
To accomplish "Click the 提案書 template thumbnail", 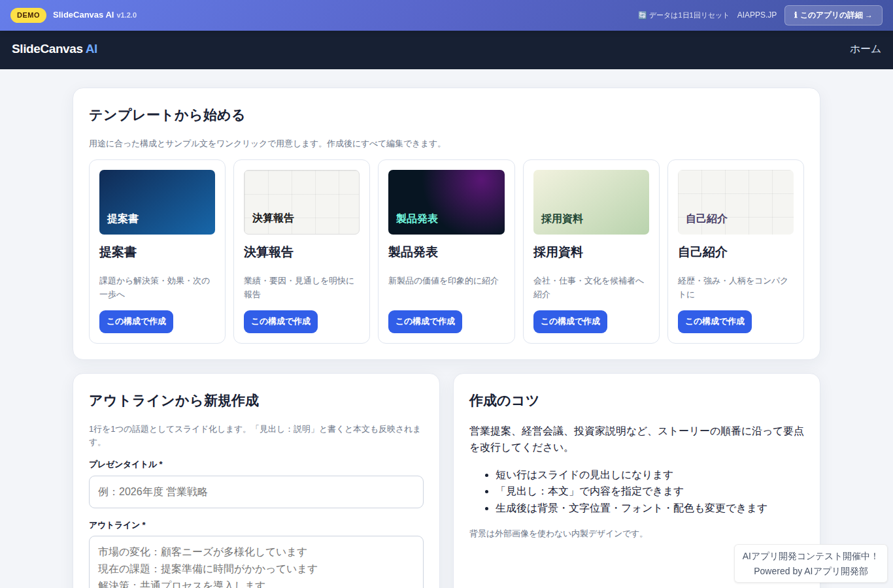I will click(x=157, y=202).
